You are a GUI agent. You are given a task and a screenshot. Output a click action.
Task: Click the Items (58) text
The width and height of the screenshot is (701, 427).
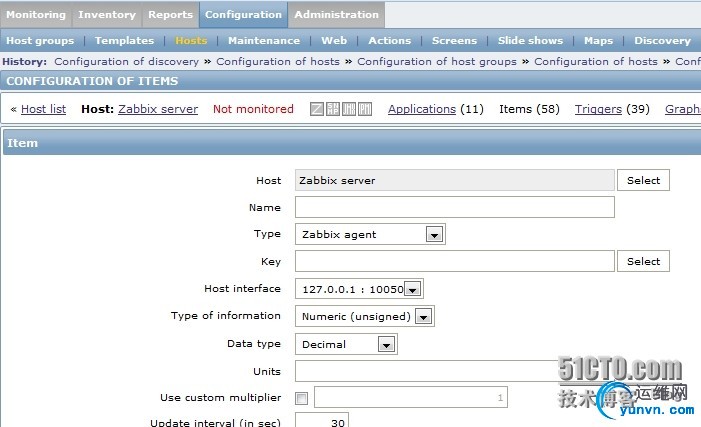click(529, 109)
